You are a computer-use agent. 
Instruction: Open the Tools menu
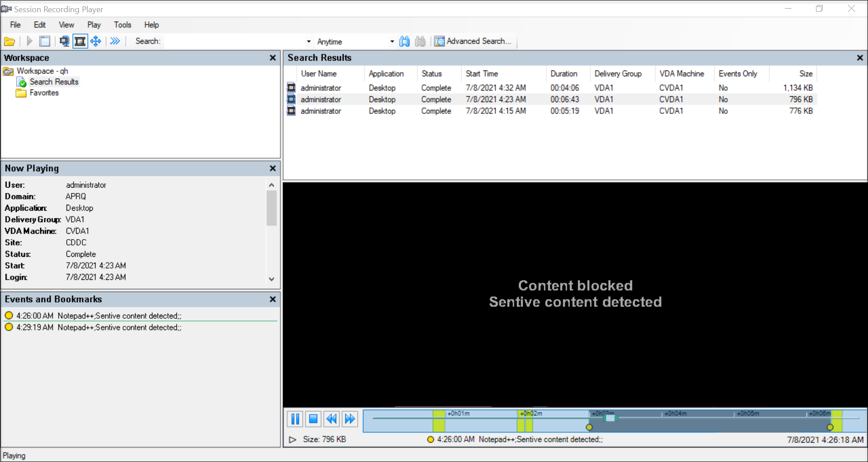pos(123,25)
